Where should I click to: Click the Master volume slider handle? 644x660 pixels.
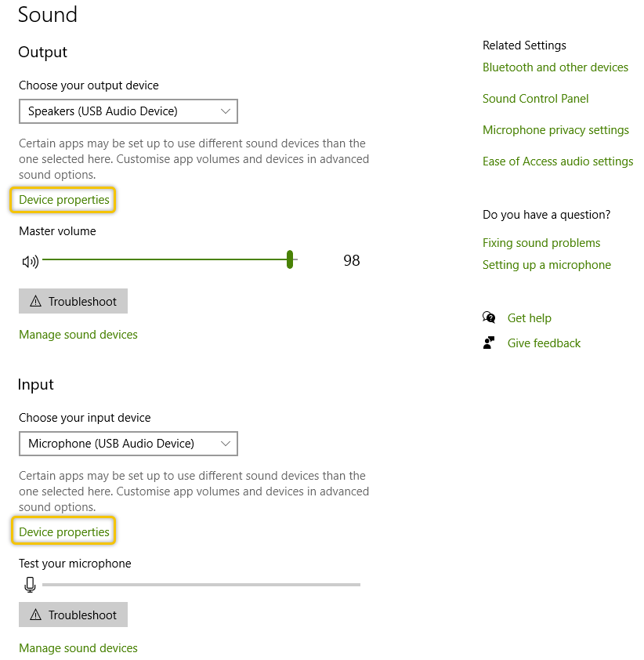pyautogui.click(x=290, y=259)
